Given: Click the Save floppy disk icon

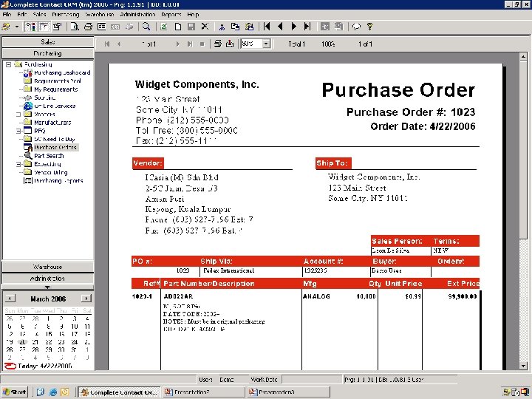Looking at the screenshot, I should 191,27.
